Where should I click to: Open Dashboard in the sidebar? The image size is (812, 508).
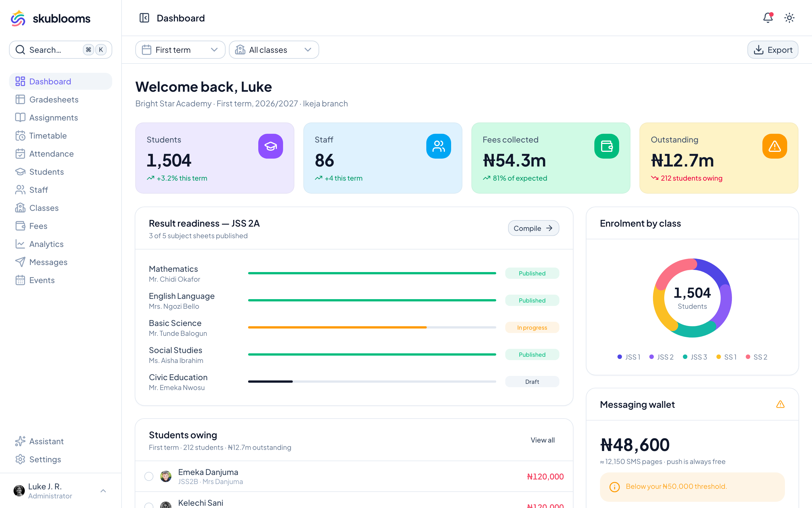[60, 81]
